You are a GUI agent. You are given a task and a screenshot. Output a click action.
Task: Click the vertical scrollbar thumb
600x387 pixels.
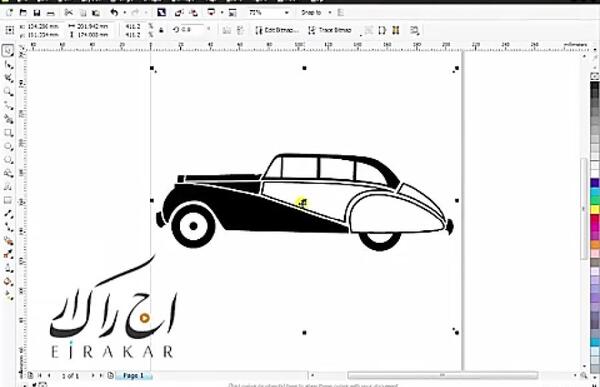pyautogui.click(x=584, y=209)
